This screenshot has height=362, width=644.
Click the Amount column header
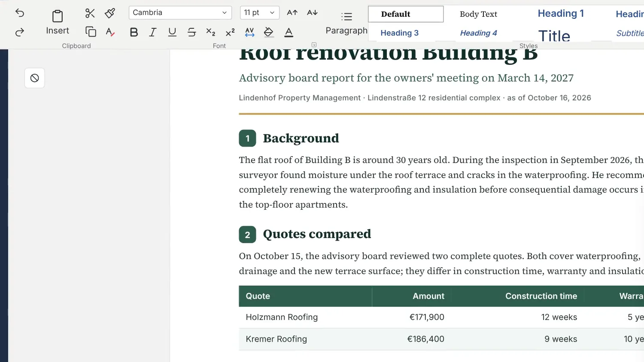coord(412,296)
